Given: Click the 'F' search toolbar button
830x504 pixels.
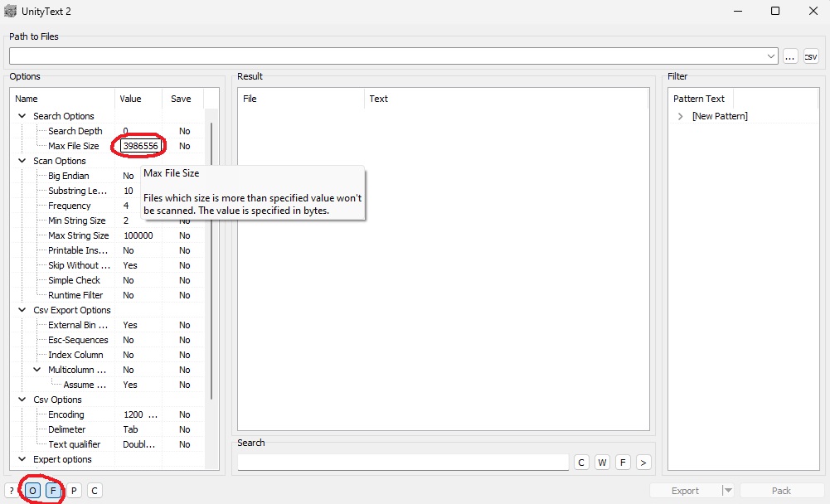Looking at the screenshot, I should coord(623,463).
